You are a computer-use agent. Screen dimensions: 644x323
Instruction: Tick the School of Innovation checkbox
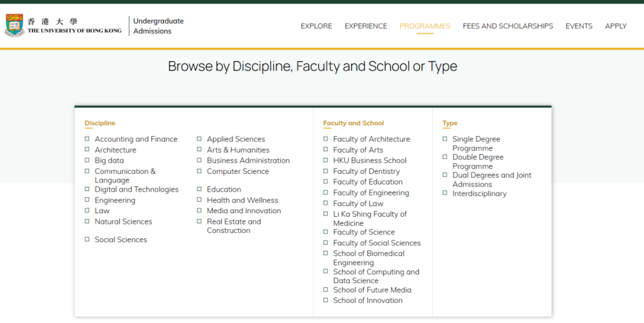tap(326, 300)
